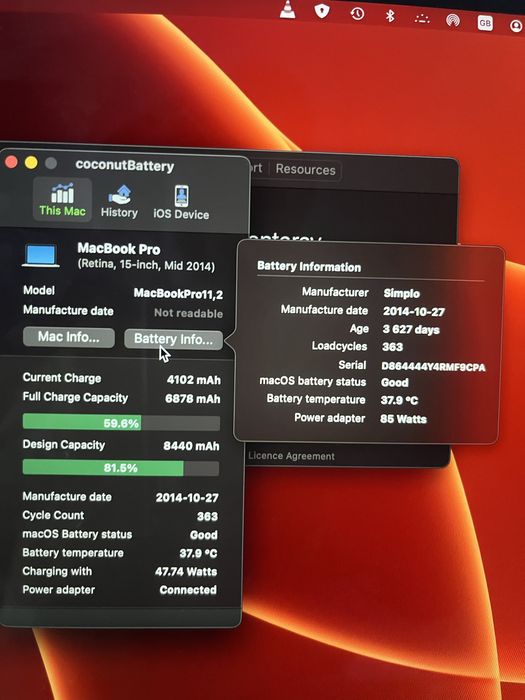Screen dimensions: 525x700
Task: Click the Licence Agreement text in background window
Action: (x=292, y=456)
